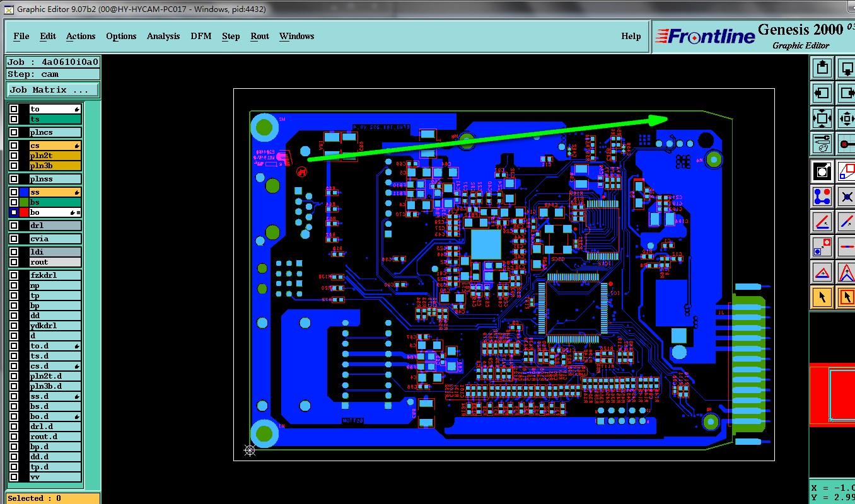This screenshot has height=504, width=855.
Task: Click the Job Matrix button
Action: point(53,90)
